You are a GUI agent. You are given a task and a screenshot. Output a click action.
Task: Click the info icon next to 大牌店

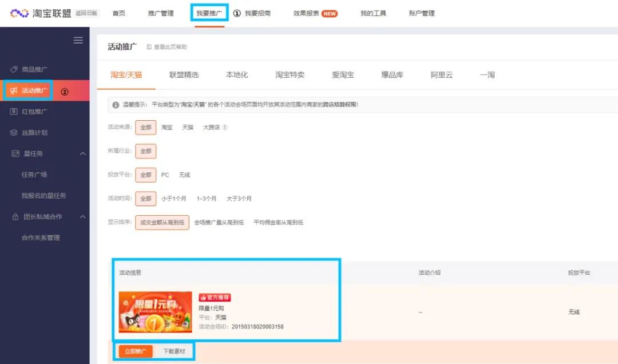click(x=225, y=128)
